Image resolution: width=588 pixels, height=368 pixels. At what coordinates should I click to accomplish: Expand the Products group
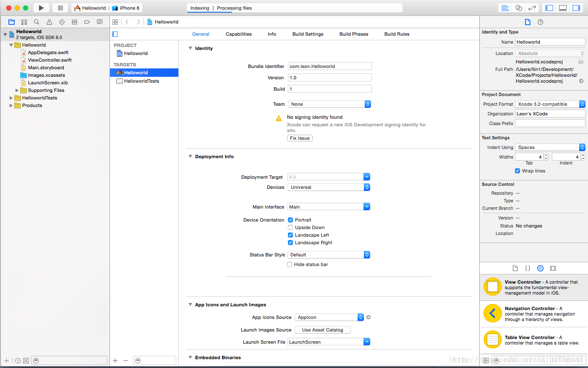coord(11,105)
